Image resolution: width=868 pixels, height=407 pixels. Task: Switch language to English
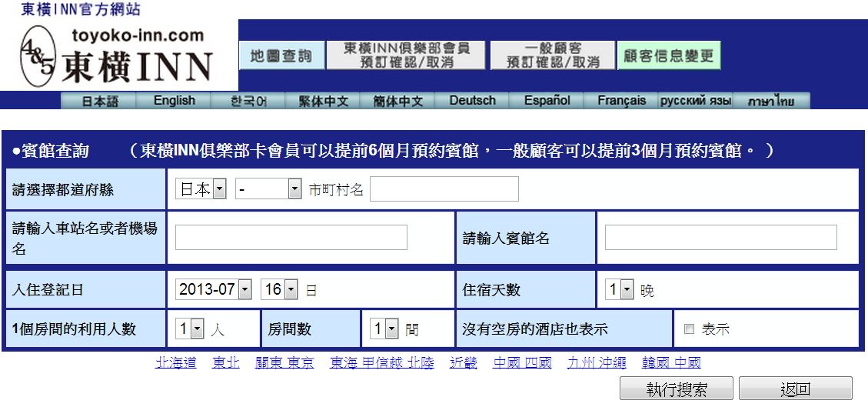(175, 101)
